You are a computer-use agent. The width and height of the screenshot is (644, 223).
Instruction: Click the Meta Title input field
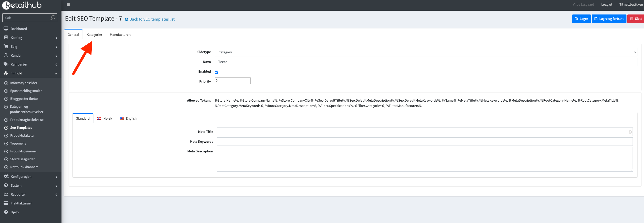click(422, 132)
